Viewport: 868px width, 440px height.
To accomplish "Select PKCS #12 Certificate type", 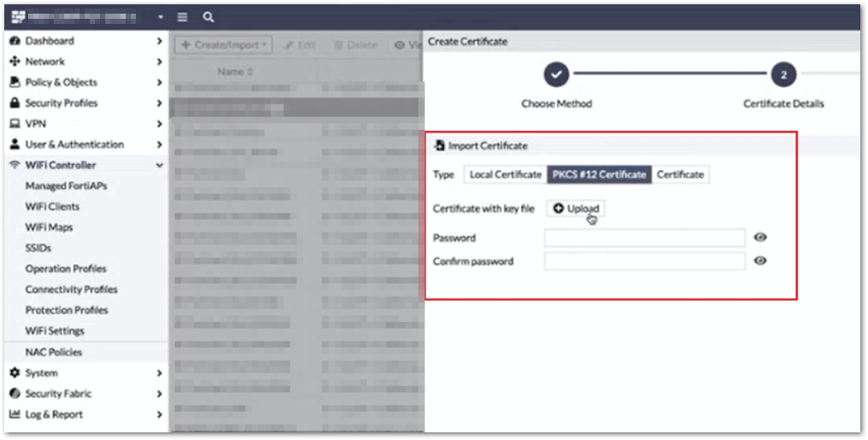I will tap(599, 174).
